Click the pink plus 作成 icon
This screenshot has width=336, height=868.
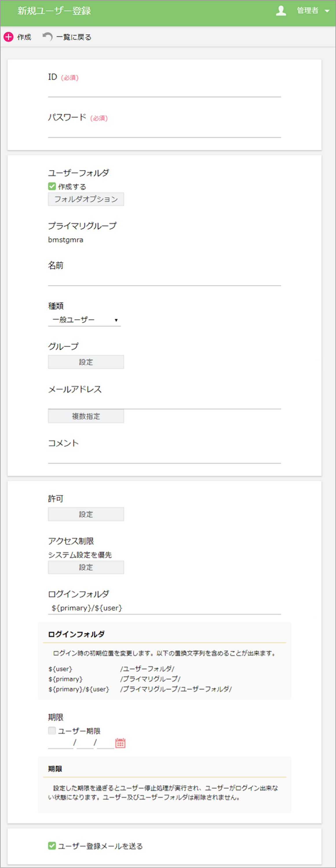point(8,37)
